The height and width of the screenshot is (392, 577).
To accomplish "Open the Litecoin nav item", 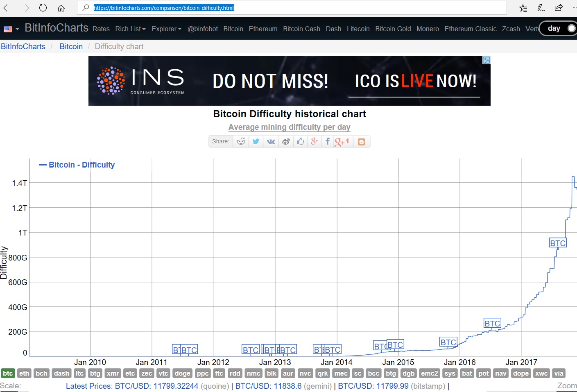I will point(358,29).
